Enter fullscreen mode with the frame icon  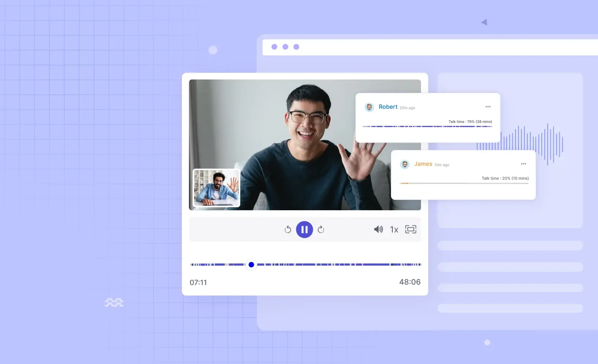[411, 230]
